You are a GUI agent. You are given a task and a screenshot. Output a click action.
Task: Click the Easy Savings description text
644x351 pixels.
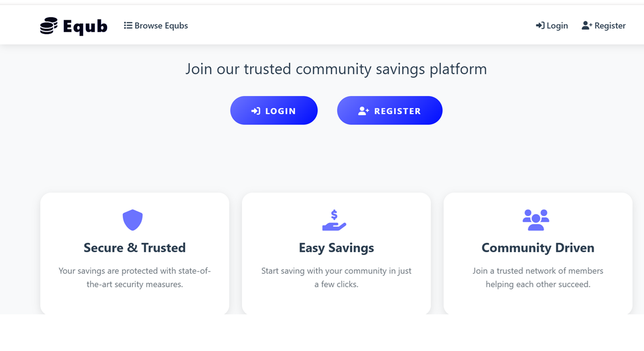click(337, 277)
